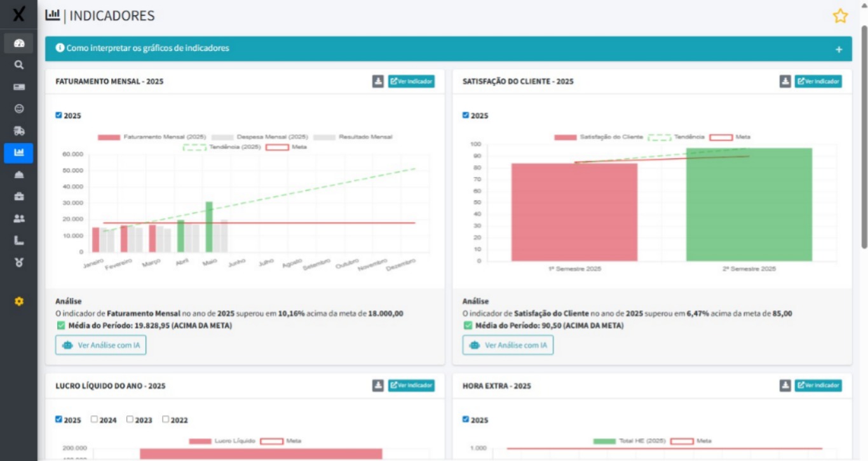
Task: Click the users/team icon in sidebar
Action: pyautogui.click(x=18, y=218)
